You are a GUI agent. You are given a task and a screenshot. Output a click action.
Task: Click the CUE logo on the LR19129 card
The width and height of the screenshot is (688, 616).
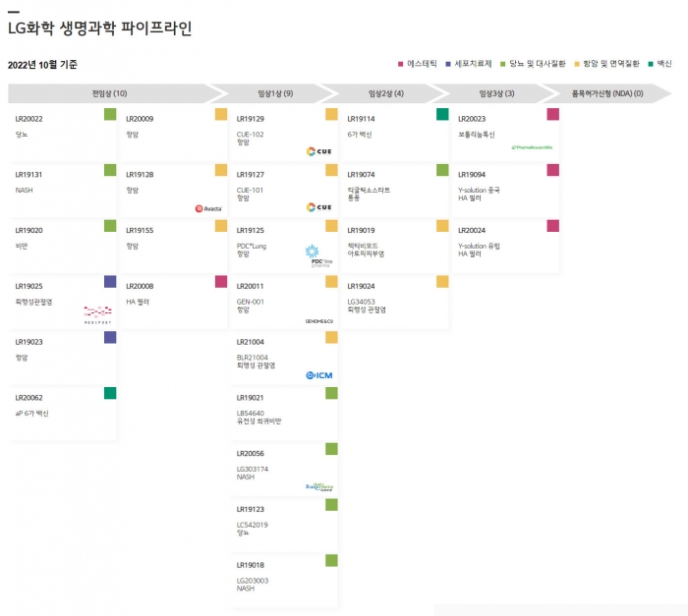(x=319, y=151)
